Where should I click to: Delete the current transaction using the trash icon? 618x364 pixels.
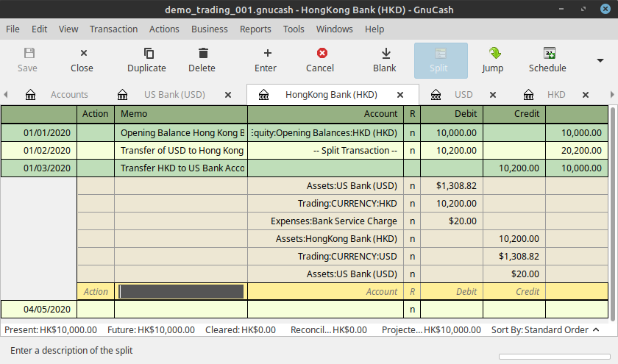tap(202, 54)
